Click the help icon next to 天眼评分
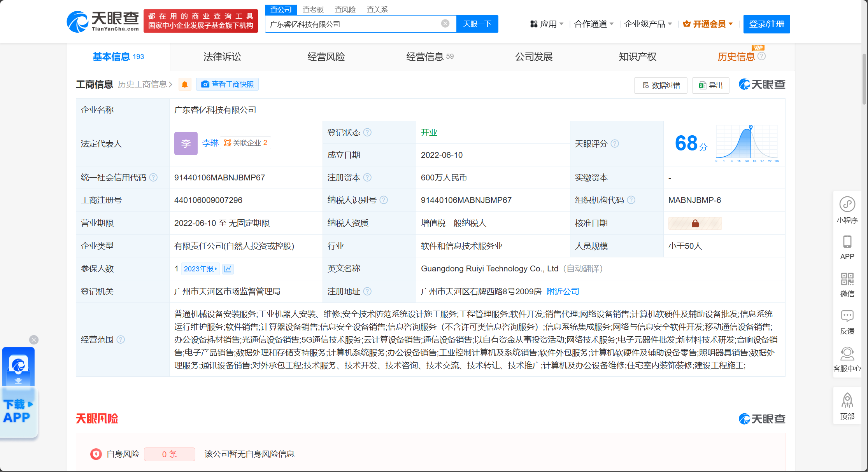The width and height of the screenshot is (868, 472). 615,144
